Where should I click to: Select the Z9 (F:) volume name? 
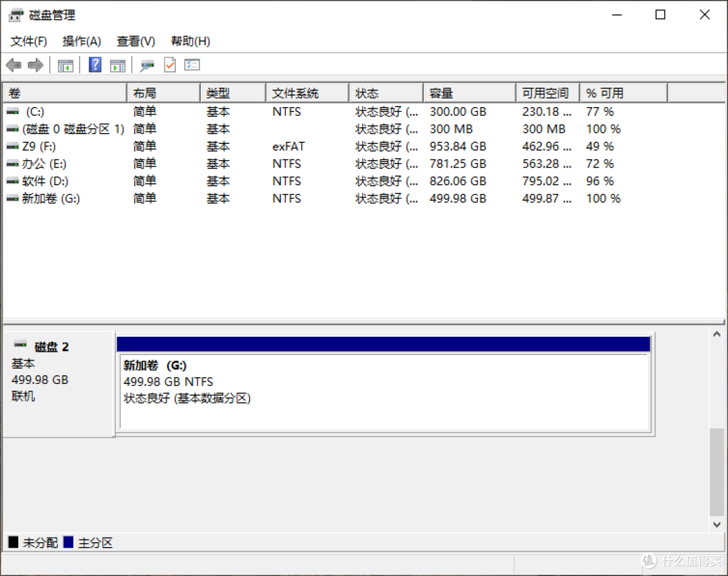point(39,147)
